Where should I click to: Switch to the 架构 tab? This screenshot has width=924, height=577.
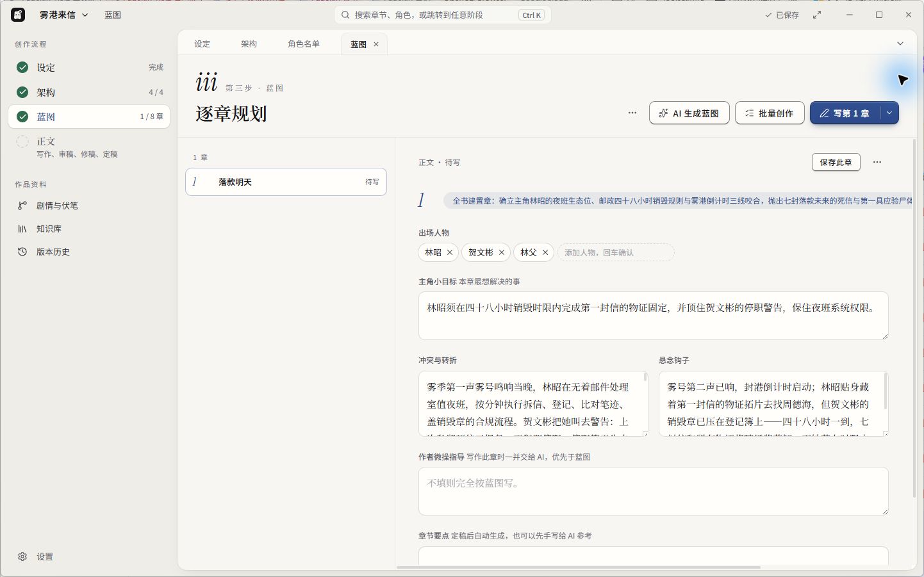249,44
